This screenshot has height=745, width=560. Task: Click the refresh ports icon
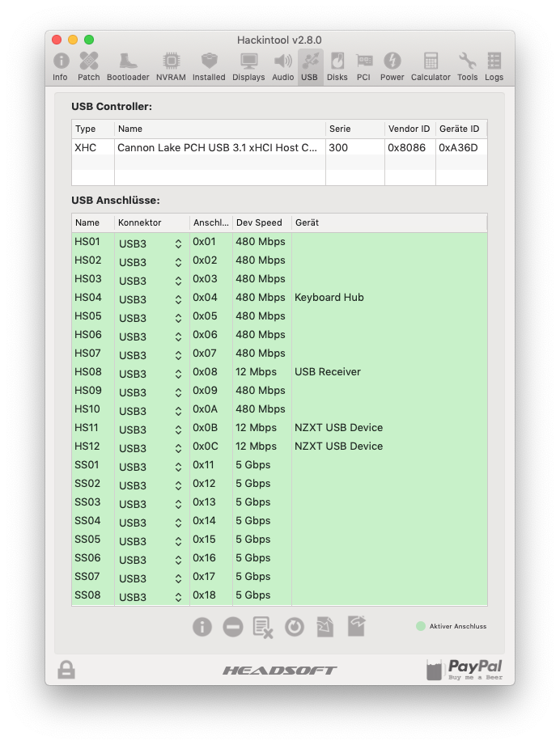point(295,627)
